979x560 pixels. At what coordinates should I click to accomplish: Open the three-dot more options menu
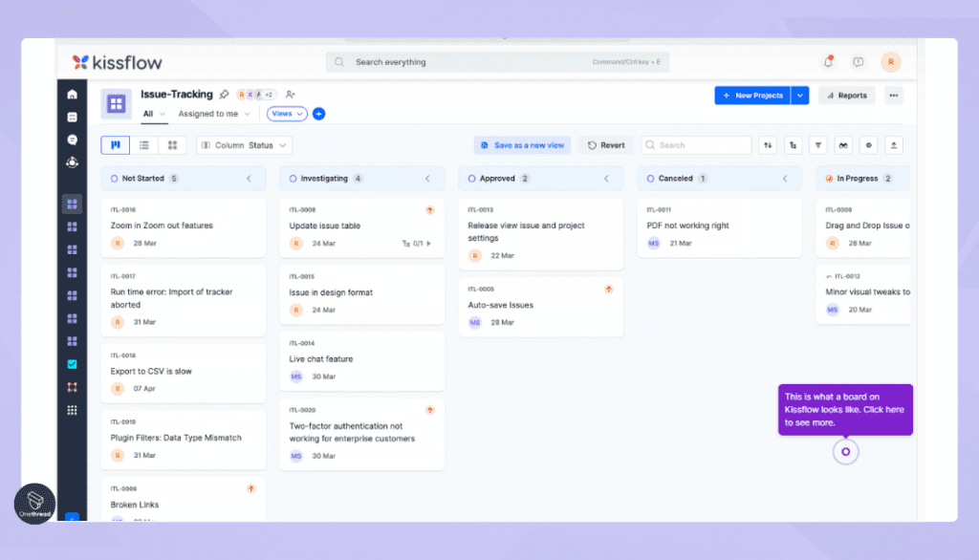tap(894, 96)
